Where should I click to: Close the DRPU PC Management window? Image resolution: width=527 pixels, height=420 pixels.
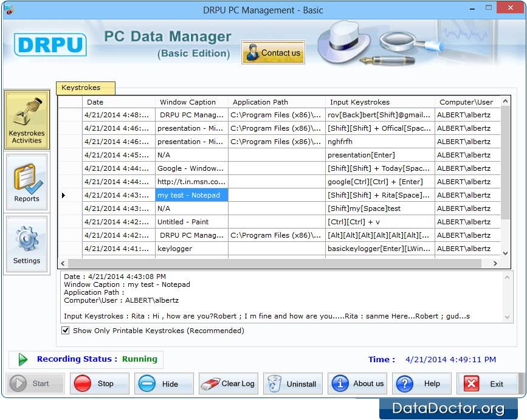click(x=510, y=8)
